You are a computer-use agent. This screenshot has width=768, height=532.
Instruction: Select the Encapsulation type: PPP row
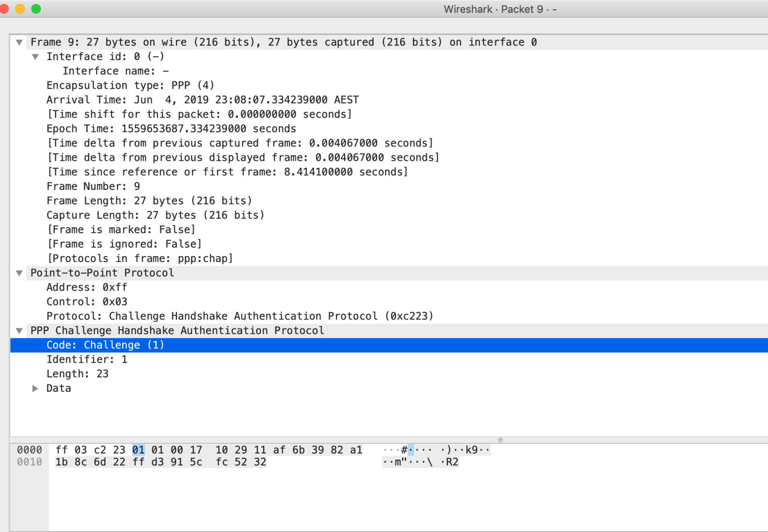[130, 85]
